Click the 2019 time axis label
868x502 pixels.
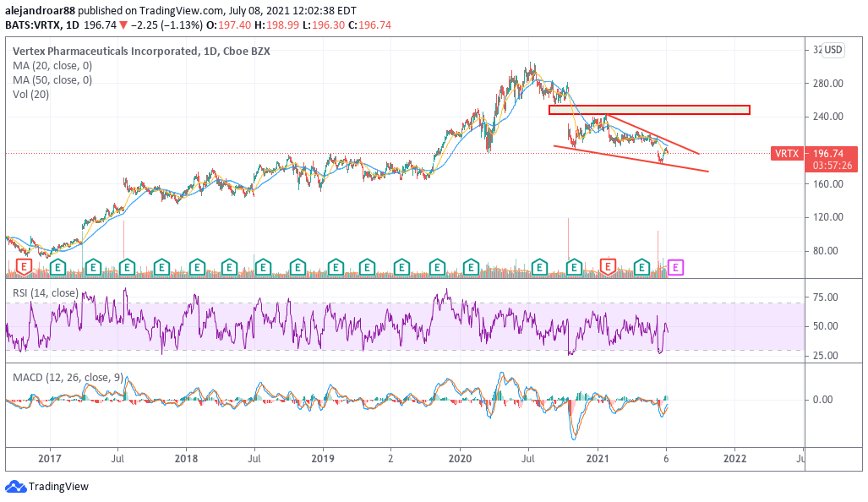click(323, 458)
